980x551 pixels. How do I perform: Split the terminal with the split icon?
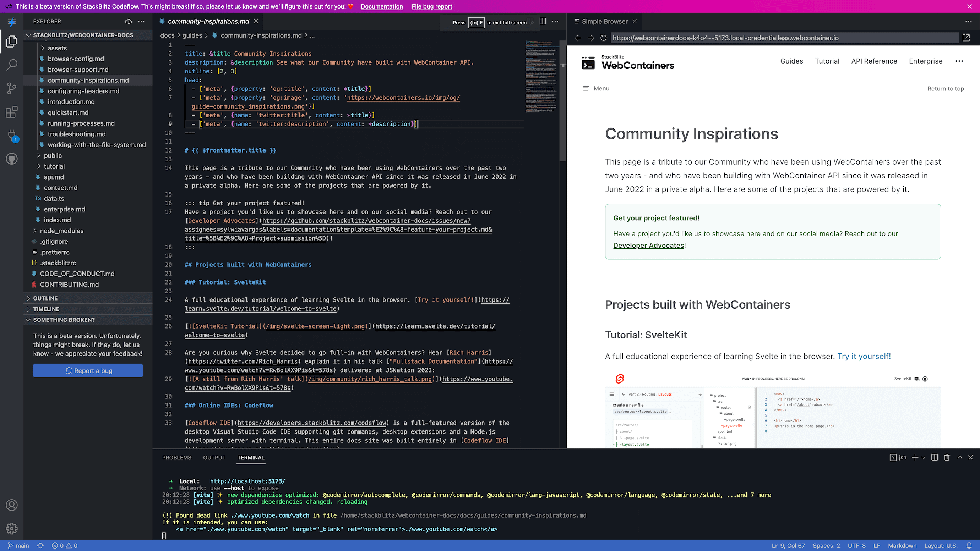[x=934, y=457]
